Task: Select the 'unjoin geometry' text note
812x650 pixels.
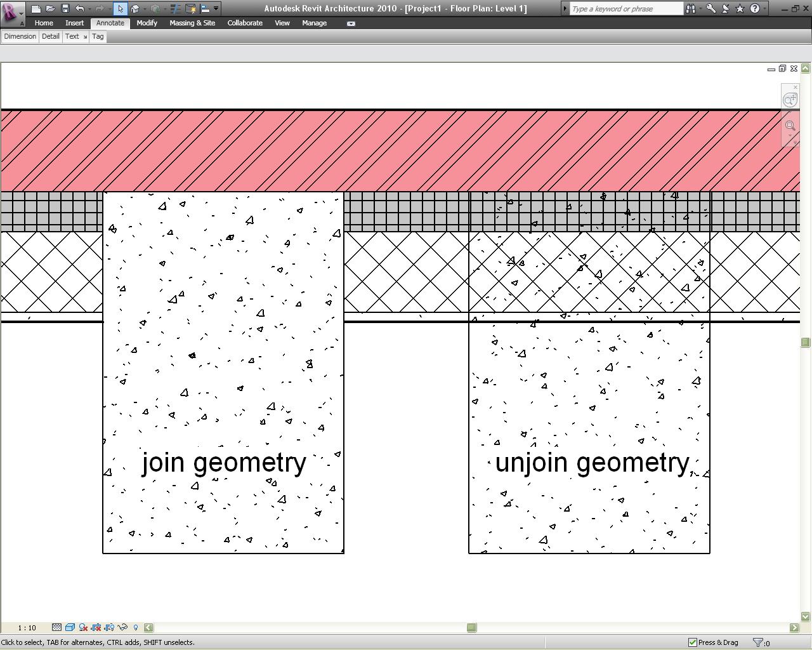Action: tap(592, 463)
